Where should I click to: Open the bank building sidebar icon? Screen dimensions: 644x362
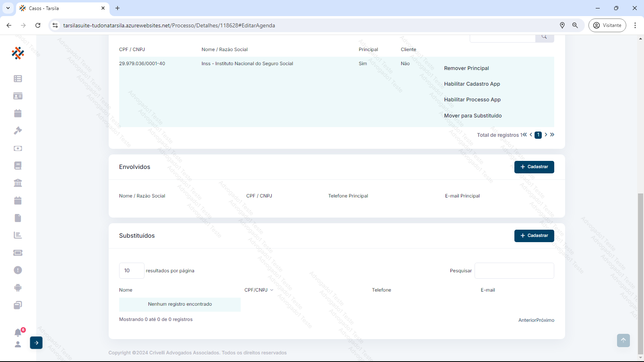[18, 183]
